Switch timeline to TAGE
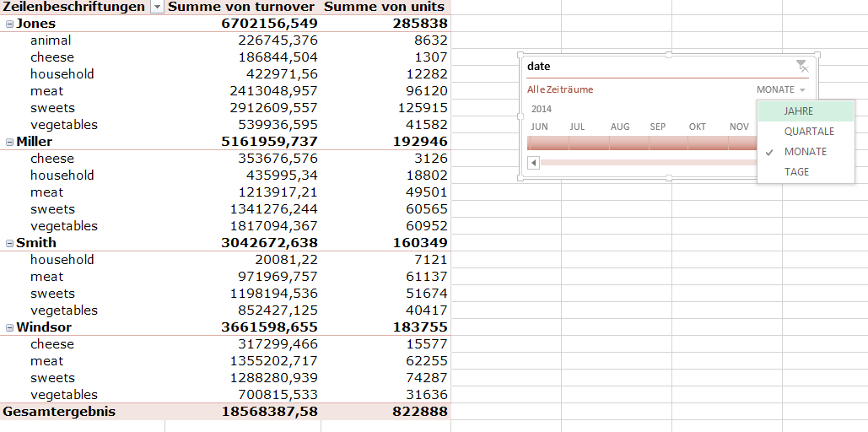 pos(796,172)
